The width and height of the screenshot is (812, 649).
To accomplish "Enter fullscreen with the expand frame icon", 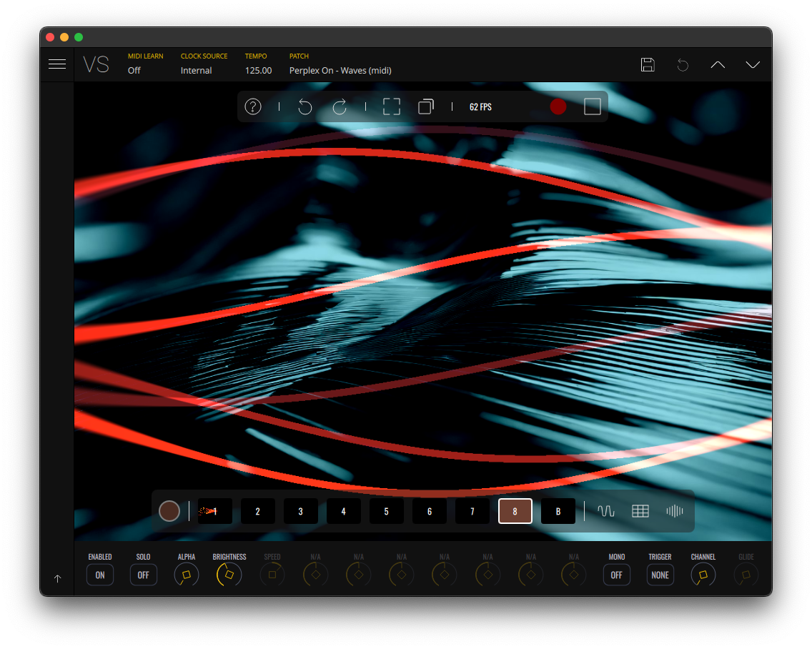I will 392,106.
